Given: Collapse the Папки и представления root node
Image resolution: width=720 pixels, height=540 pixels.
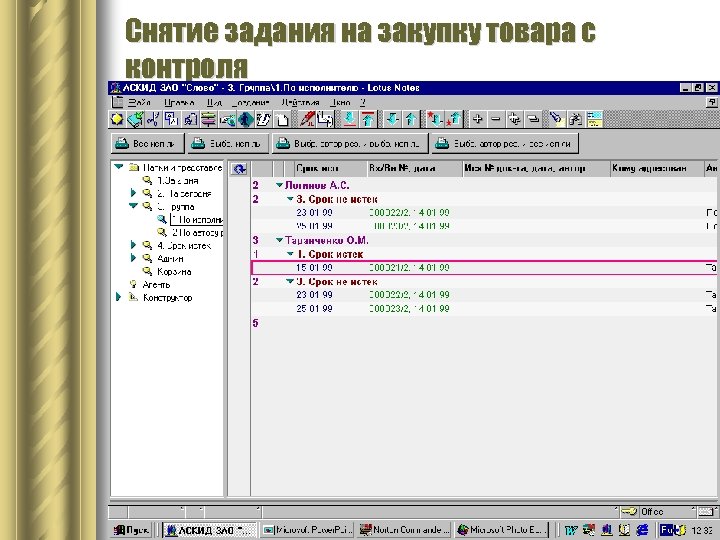Looking at the screenshot, I should point(119,167).
